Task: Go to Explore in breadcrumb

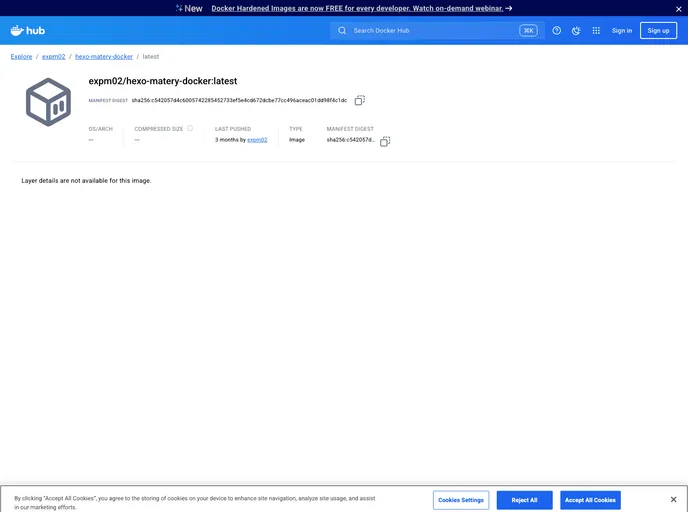Action: (21, 57)
